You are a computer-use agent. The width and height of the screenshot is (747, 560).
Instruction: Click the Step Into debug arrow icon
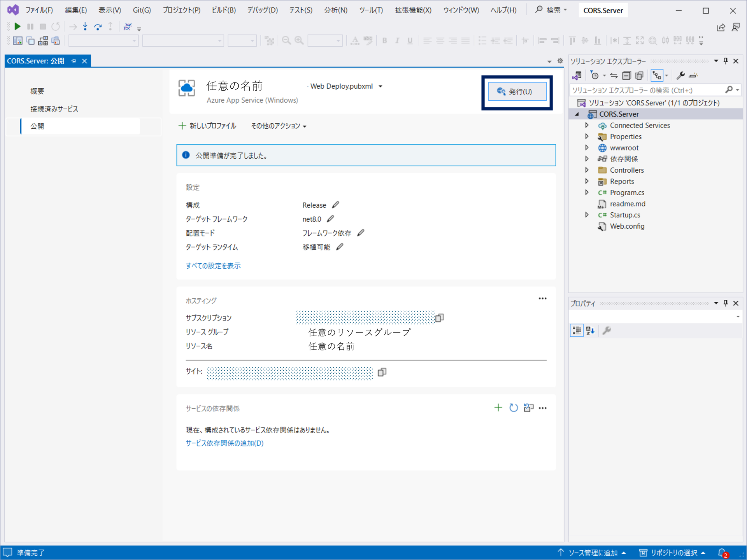pos(85,26)
